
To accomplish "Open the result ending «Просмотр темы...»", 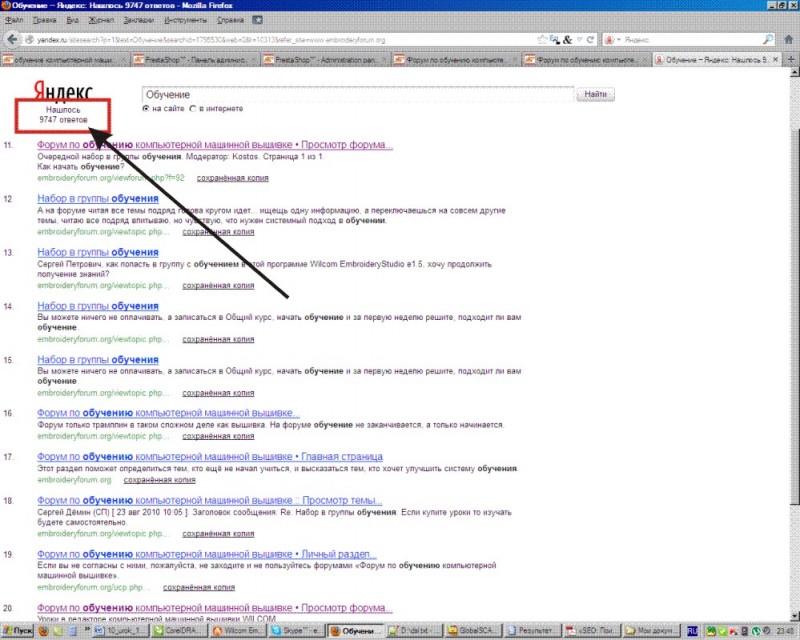I will 210,500.
